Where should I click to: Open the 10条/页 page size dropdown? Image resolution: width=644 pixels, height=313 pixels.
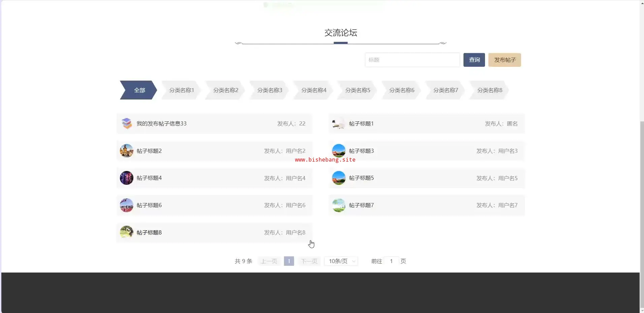pyautogui.click(x=341, y=261)
